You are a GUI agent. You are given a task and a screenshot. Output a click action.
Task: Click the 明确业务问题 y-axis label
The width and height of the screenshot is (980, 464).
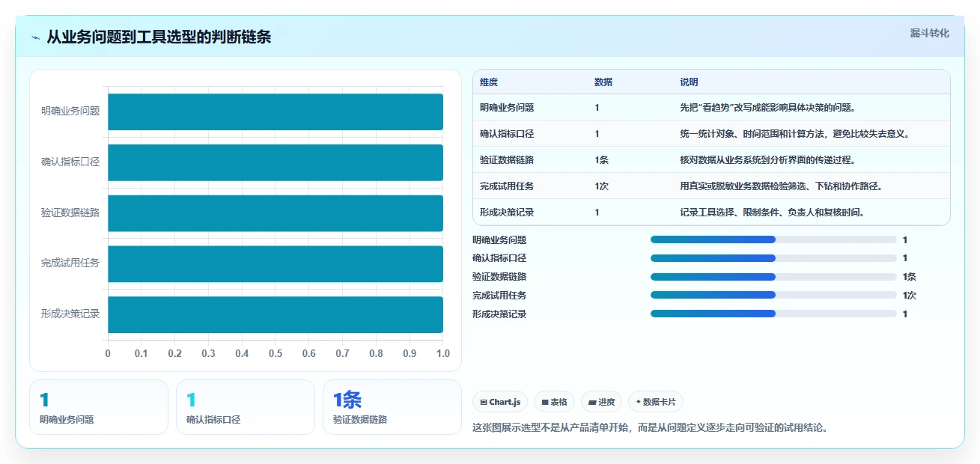click(70, 112)
